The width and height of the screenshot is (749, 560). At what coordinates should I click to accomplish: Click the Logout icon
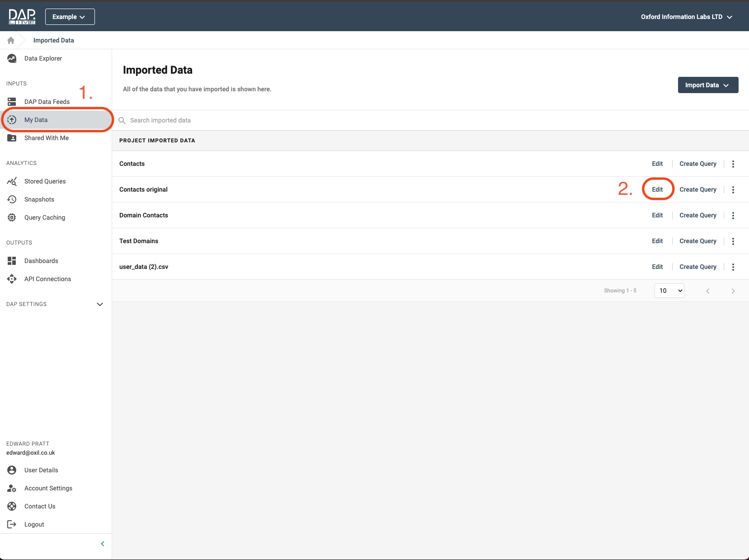(12, 524)
